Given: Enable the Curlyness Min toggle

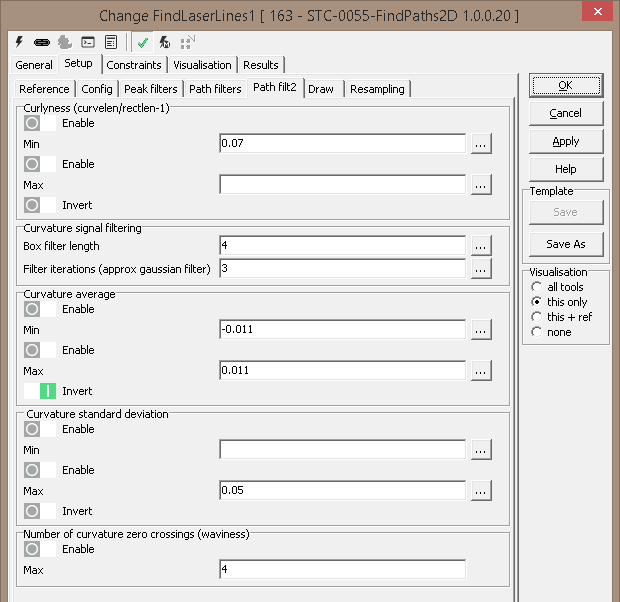Looking at the screenshot, I should point(40,123).
